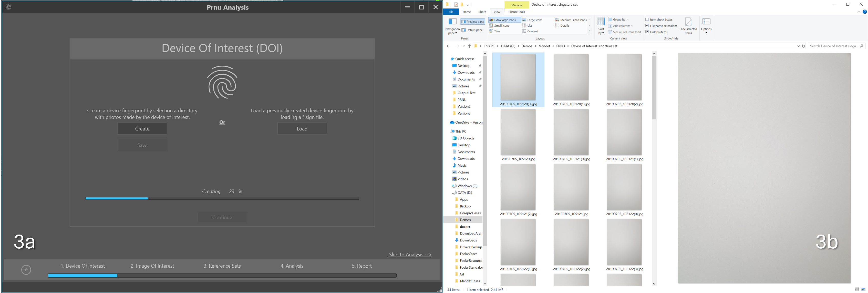Image resolution: width=868 pixels, height=293 pixels.
Task: Minimize the ribbon with the chevron
Action: coord(859,12)
